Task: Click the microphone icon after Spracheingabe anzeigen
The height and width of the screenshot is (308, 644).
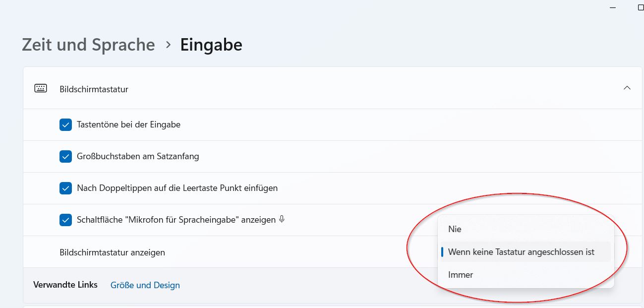Action: 282,219
